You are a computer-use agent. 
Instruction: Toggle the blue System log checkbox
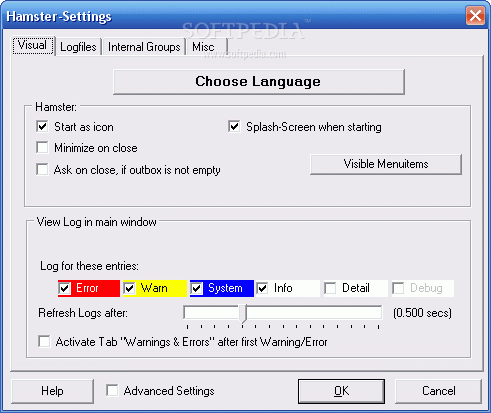coord(197,288)
